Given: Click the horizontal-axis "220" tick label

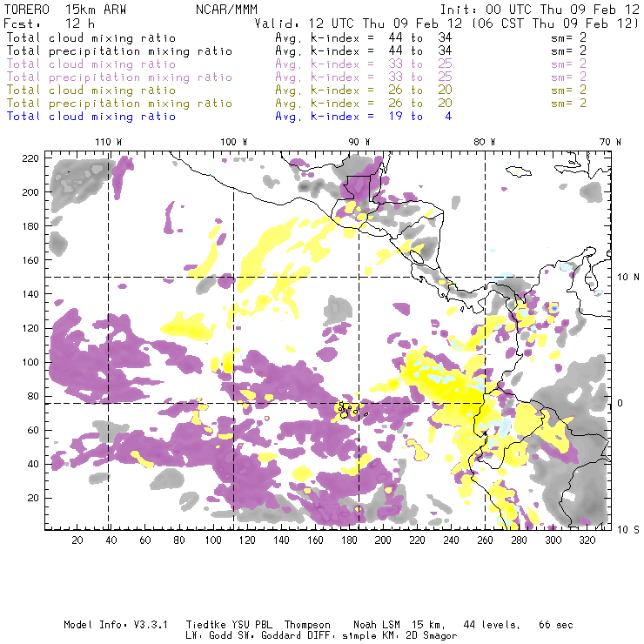Looking at the screenshot, I should (417, 540).
